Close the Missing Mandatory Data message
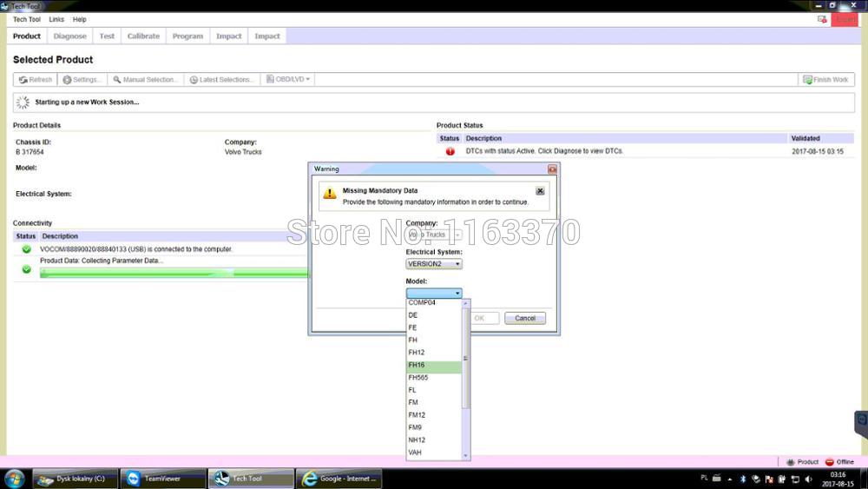Image resolution: width=868 pixels, height=489 pixels. 540,190
